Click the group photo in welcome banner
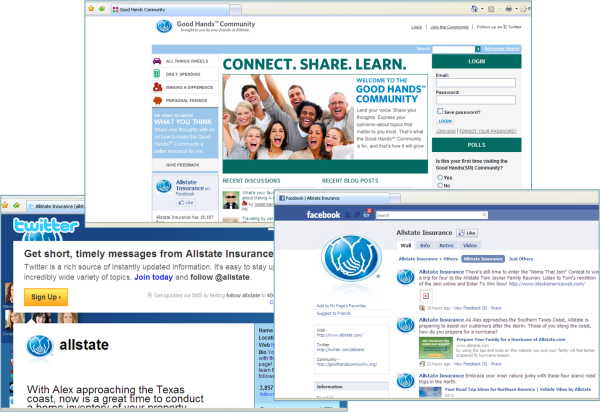 (x=289, y=117)
